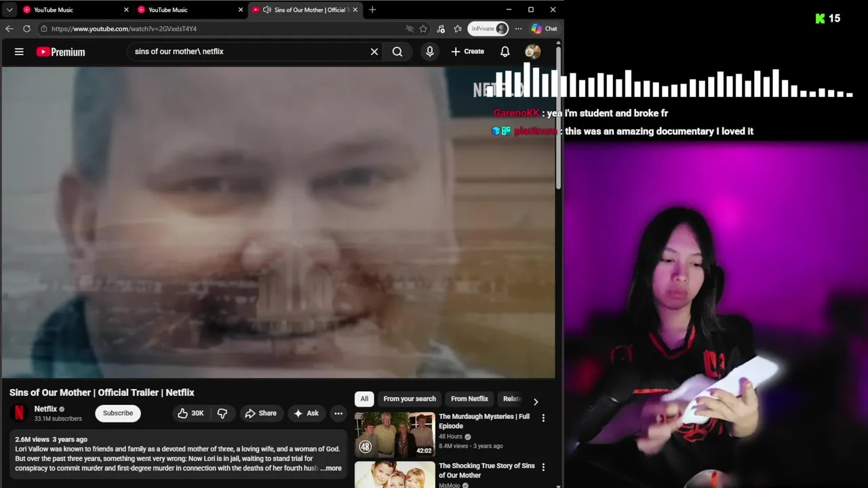Close second YouTube Music tab

tap(241, 9)
